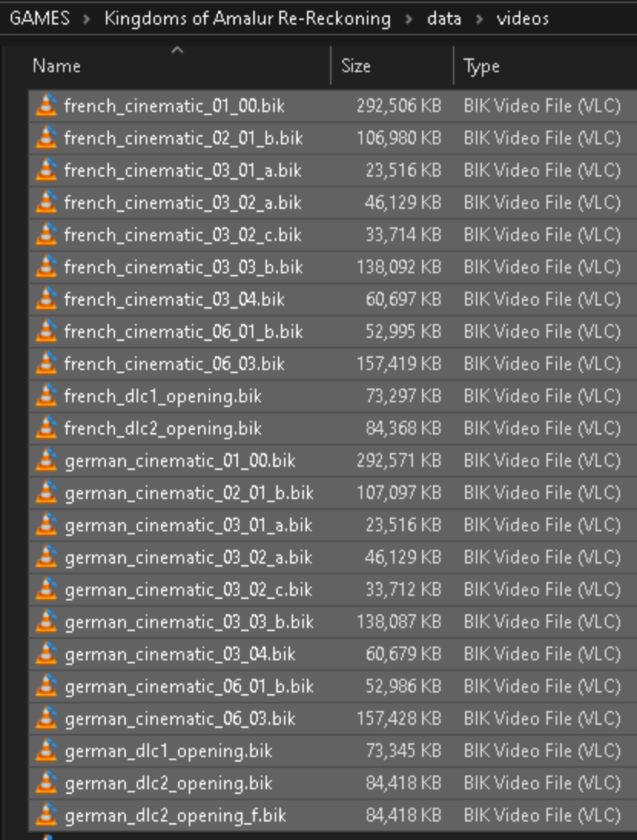The width and height of the screenshot is (637, 840).
Task: Expand breadcrumb chevron after Kingdoms of Amalur Re-Reckoning
Action: (409, 19)
